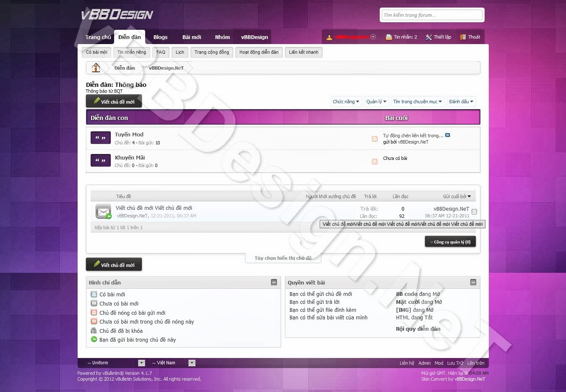Click the Thoát logout icon
The height and width of the screenshot is (392, 566).
pos(463,37)
